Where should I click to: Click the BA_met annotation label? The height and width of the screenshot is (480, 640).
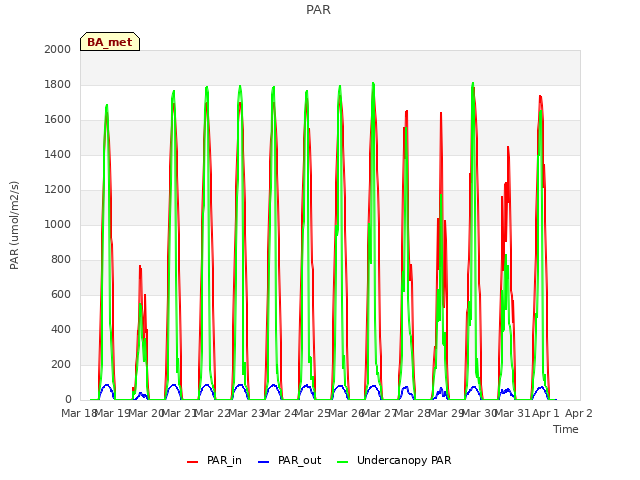click(x=110, y=42)
